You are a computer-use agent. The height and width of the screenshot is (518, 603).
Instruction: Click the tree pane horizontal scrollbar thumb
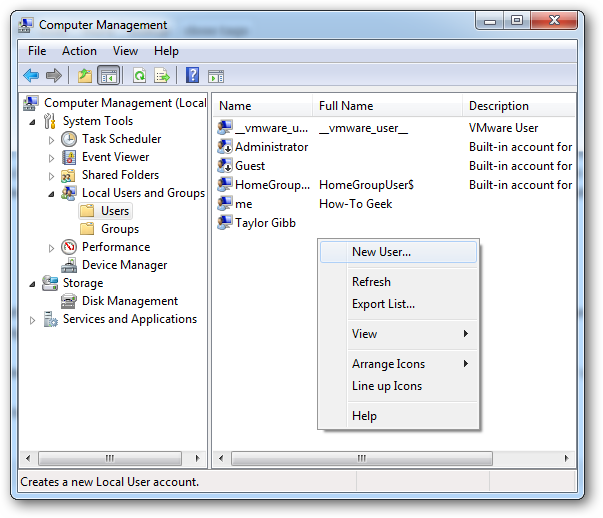click(x=110, y=458)
